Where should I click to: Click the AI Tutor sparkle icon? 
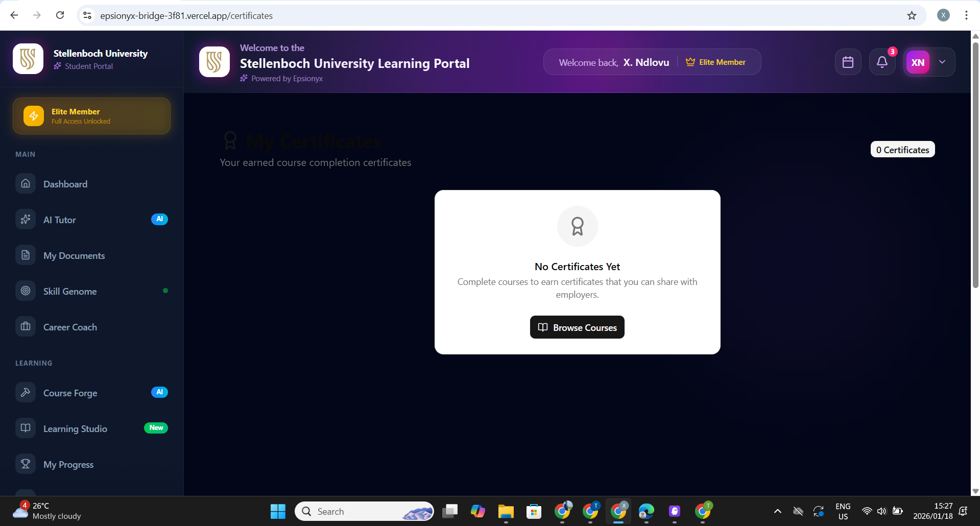click(26, 219)
